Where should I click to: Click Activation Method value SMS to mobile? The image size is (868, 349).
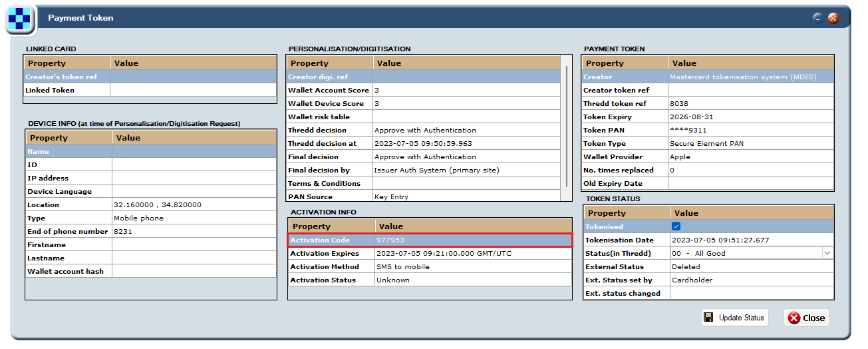(403, 266)
